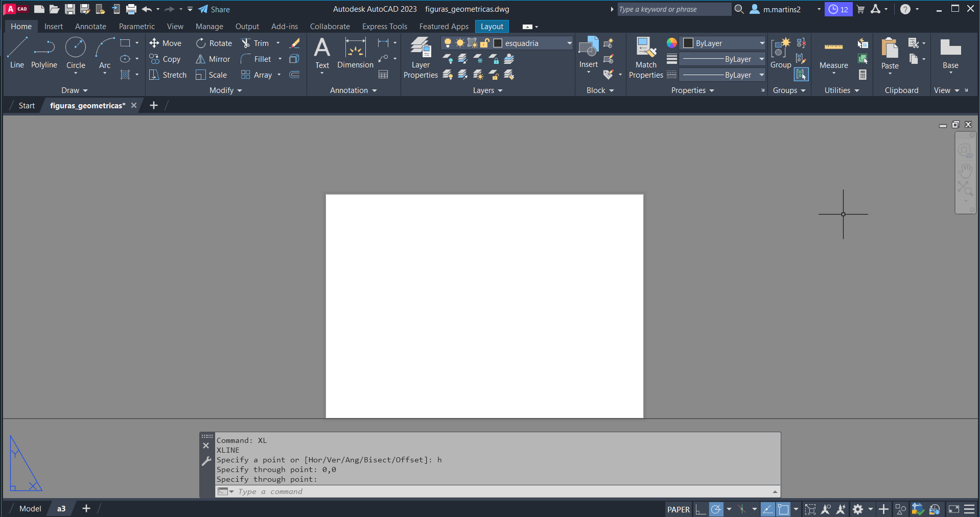Click the esquadria layer color swatch
The image size is (980, 517).
coord(498,43)
